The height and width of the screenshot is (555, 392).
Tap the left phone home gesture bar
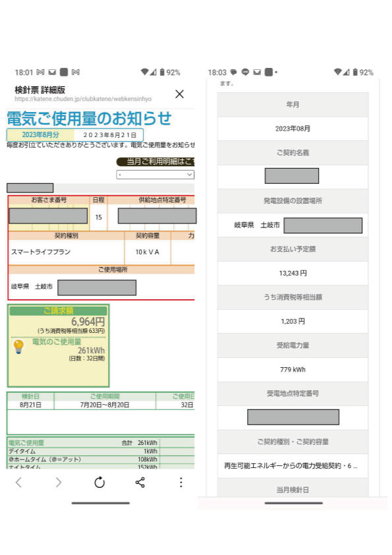pos(101,503)
